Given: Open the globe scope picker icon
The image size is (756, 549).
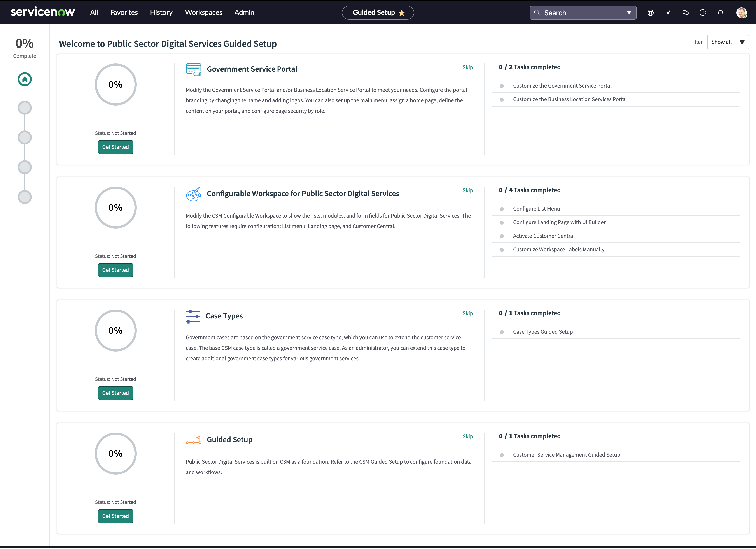Looking at the screenshot, I should coord(651,13).
